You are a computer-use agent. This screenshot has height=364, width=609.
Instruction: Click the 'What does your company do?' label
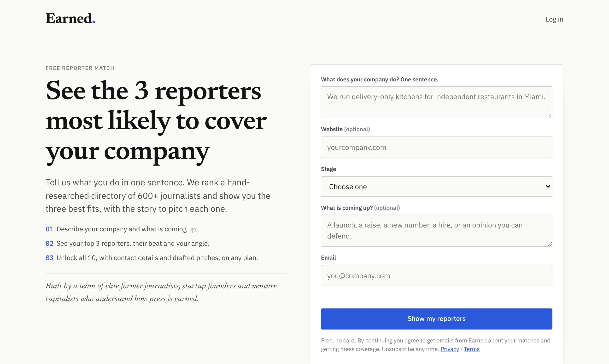379,80
